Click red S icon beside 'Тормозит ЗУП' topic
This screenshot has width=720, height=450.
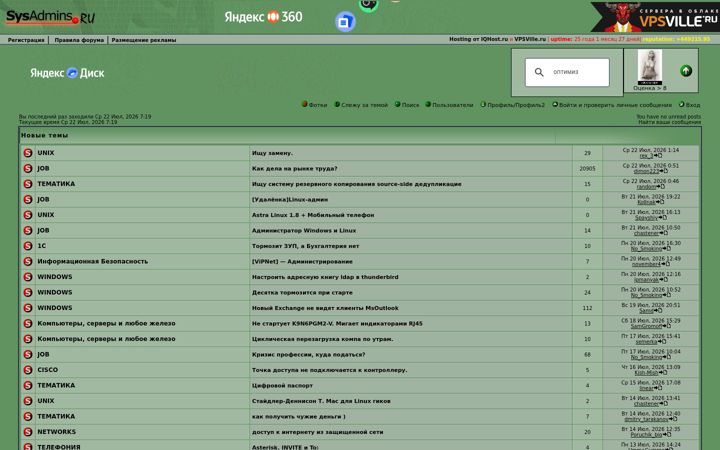(x=28, y=246)
